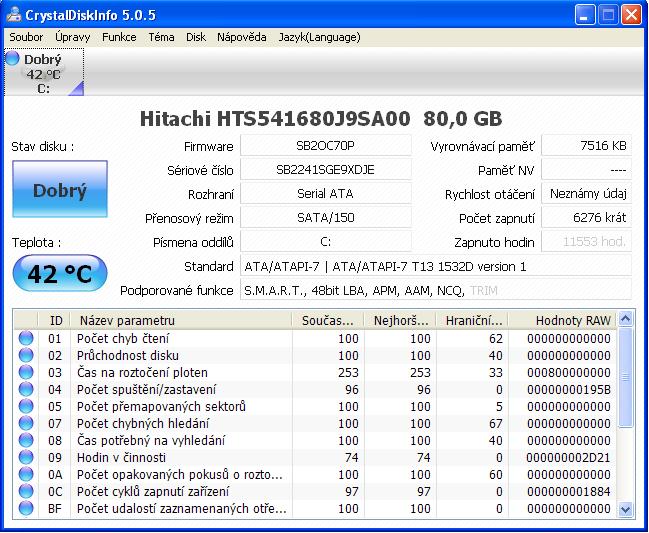Expand the Téma menu
Viewport: 649px width, 533px height.
click(161, 37)
